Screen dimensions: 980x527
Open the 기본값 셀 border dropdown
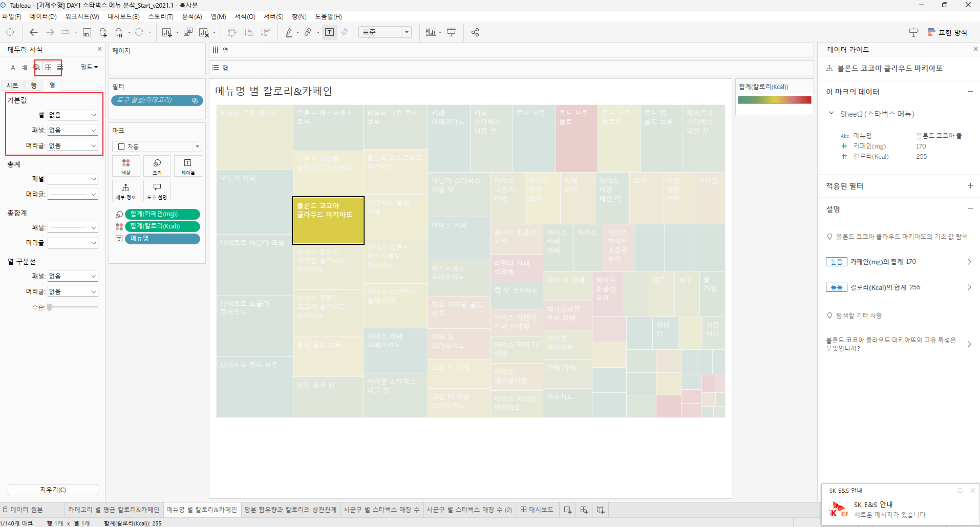coord(72,115)
